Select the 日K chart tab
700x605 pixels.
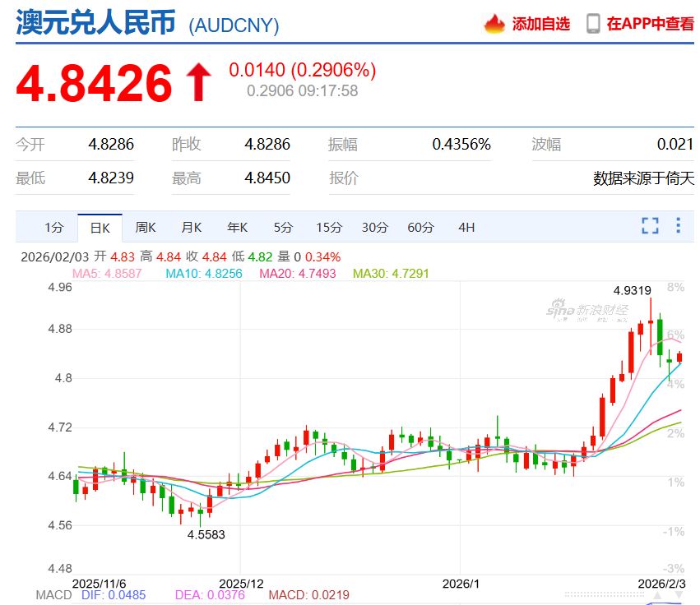pos(100,228)
